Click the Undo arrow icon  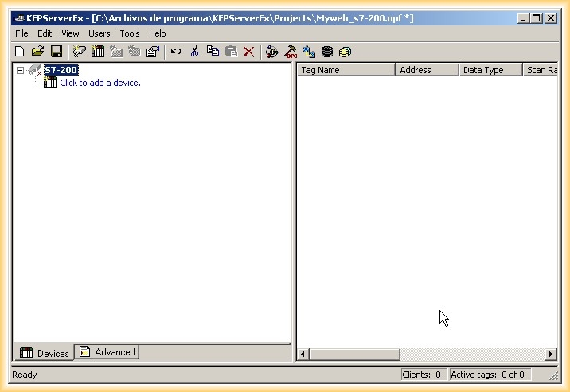(x=176, y=52)
